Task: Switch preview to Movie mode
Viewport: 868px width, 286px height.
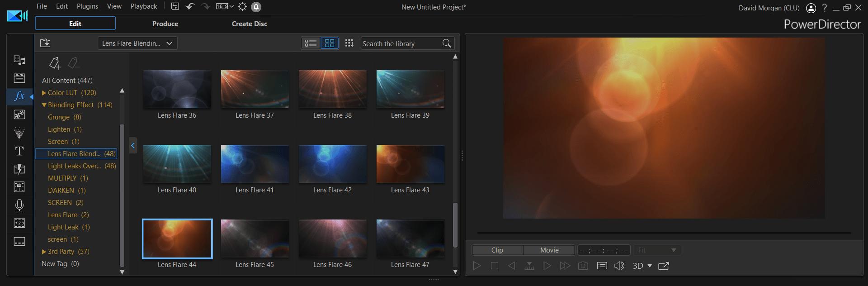Action: pyautogui.click(x=549, y=250)
